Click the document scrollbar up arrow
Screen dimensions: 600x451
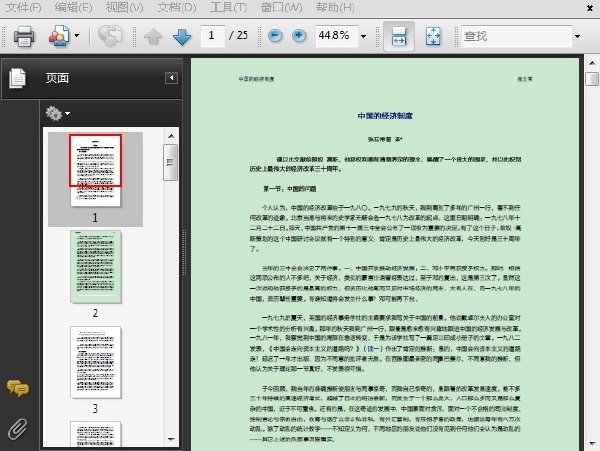point(592,63)
